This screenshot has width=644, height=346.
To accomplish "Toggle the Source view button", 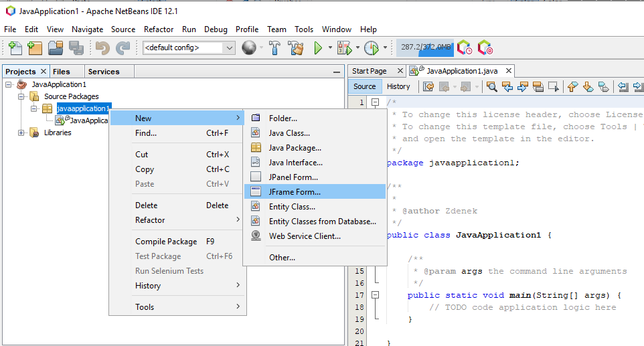I will pos(365,86).
